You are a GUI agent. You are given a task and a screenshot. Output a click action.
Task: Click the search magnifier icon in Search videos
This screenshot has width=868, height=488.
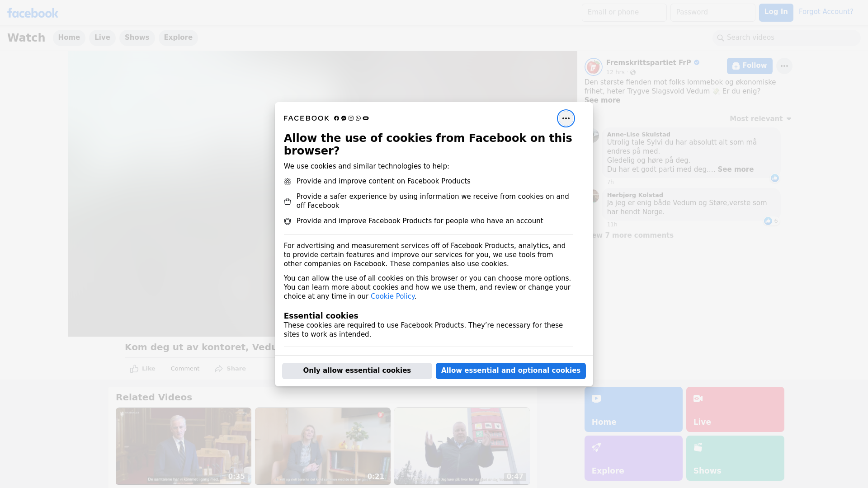(721, 38)
